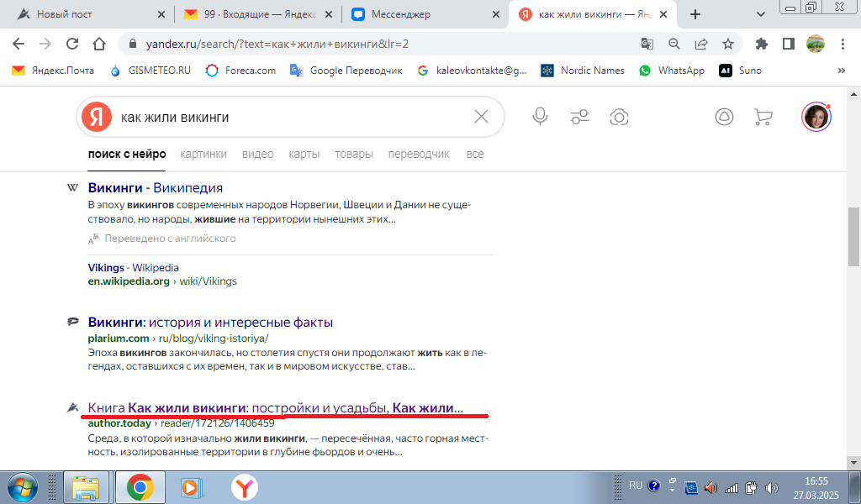Share this page using share icon
Screen dimensions: 861x504
point(701,44)
